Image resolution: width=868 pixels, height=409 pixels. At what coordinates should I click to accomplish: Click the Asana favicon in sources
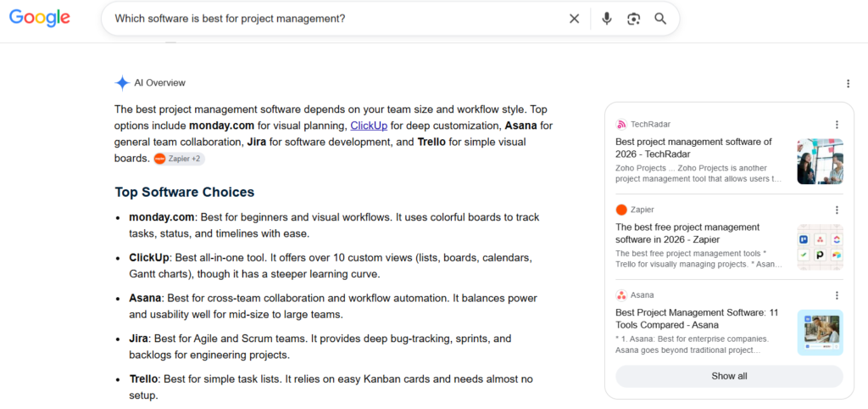tap(621, 294)
